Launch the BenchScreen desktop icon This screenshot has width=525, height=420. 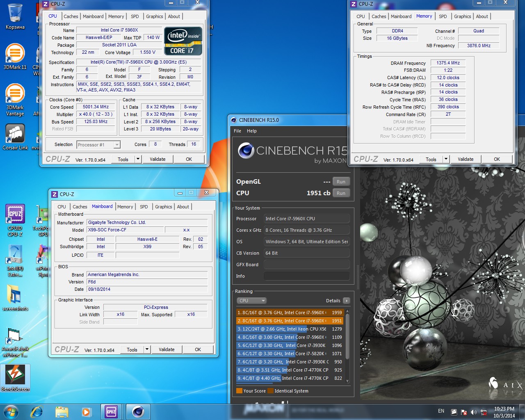tap(15, 377)
